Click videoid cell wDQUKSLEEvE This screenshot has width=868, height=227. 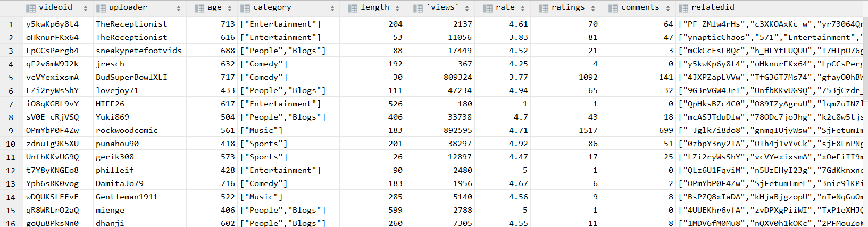52,197
